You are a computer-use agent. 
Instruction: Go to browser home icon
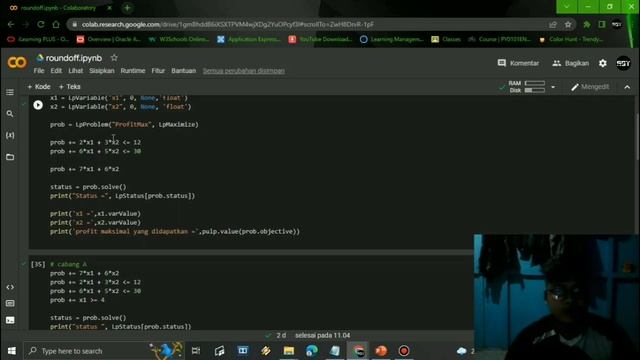coord(56,24)
